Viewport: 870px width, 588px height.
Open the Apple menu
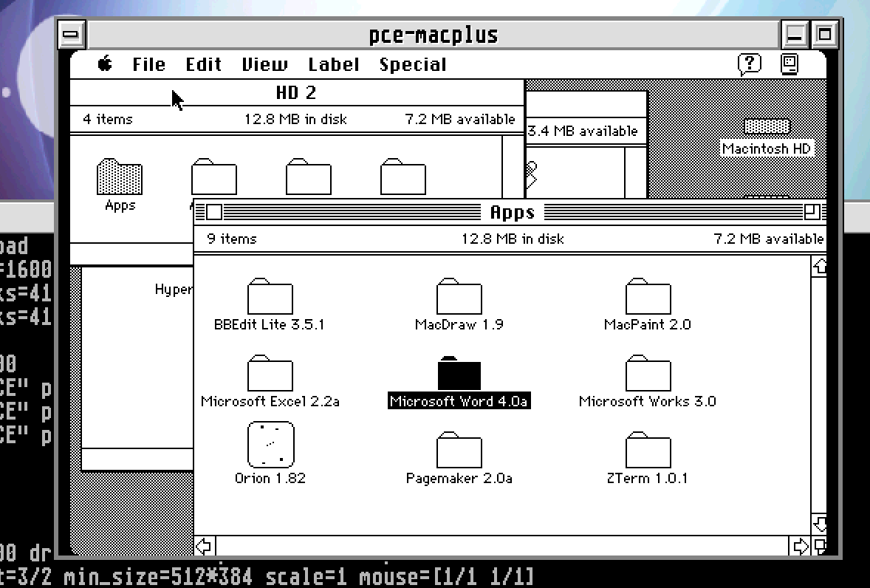pyautogui.click(x=105, y=64)
